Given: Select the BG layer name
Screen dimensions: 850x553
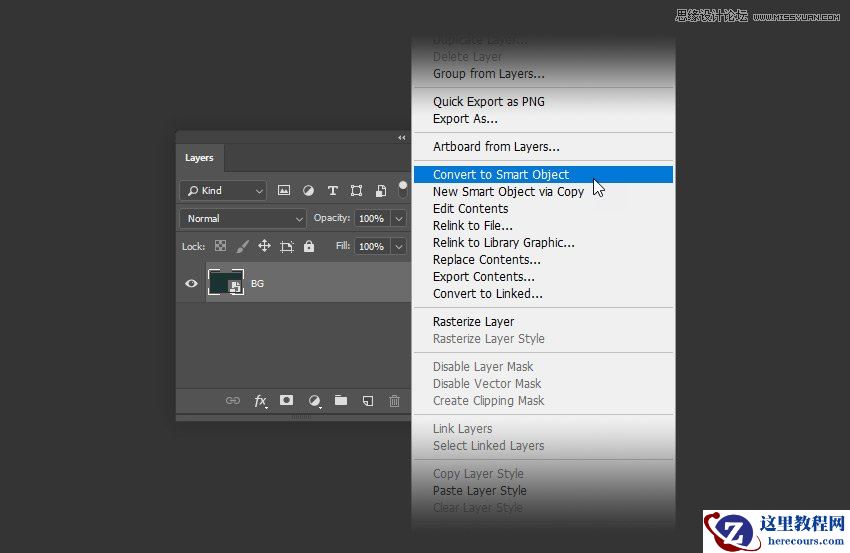Looking at the screenshot, I should tap(257, 284).
